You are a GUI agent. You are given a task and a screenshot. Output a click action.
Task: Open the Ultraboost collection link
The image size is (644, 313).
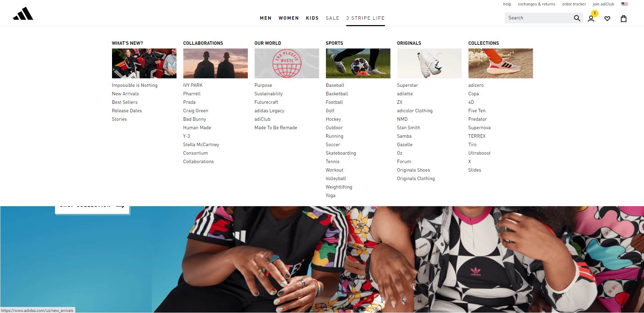point(479,153)
